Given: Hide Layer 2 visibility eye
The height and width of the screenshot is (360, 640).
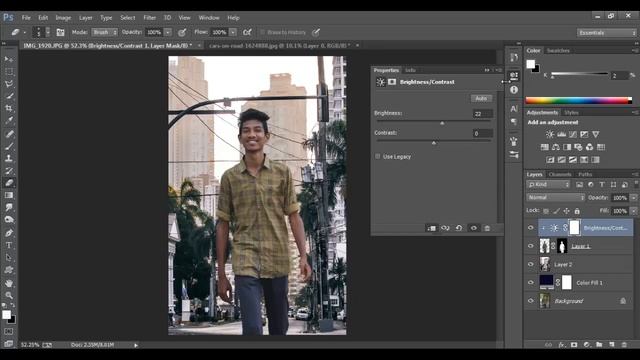Looking at the screenshot, I should (531, 264).
